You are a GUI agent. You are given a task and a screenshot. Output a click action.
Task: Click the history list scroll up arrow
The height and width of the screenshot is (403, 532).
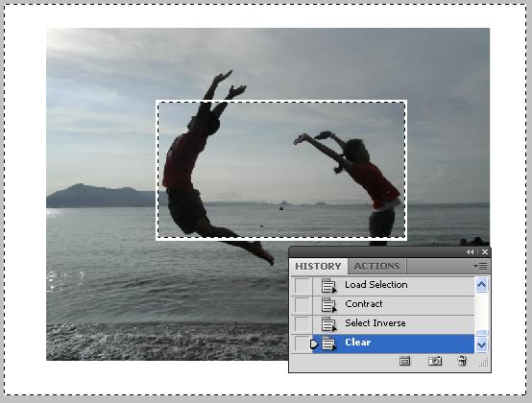point(481,285)
